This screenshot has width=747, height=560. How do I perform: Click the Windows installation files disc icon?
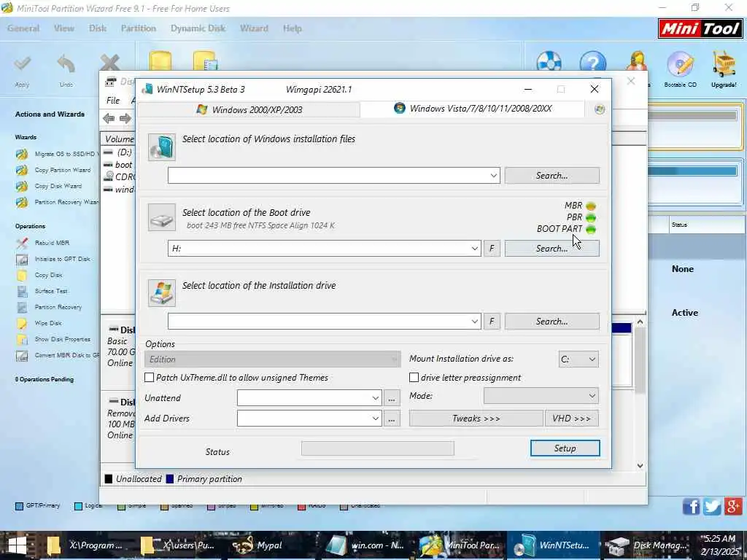(161, 147)
